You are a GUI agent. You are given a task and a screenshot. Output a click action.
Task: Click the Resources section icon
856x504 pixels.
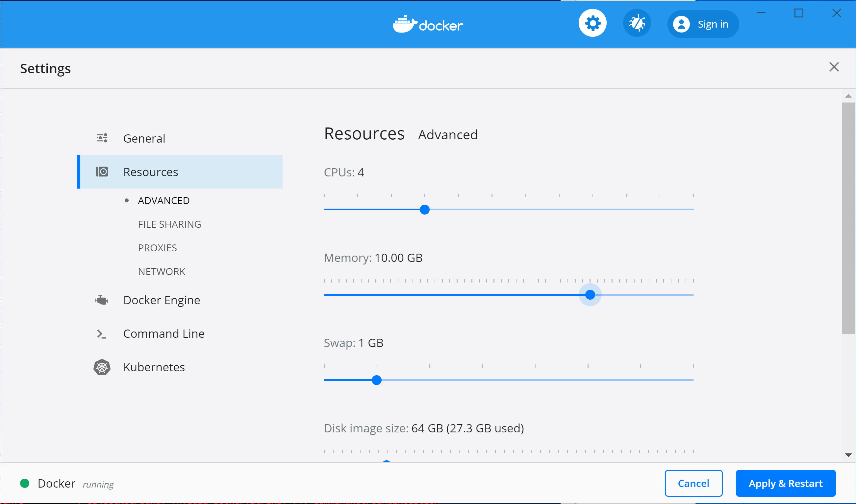coord(102,172)
